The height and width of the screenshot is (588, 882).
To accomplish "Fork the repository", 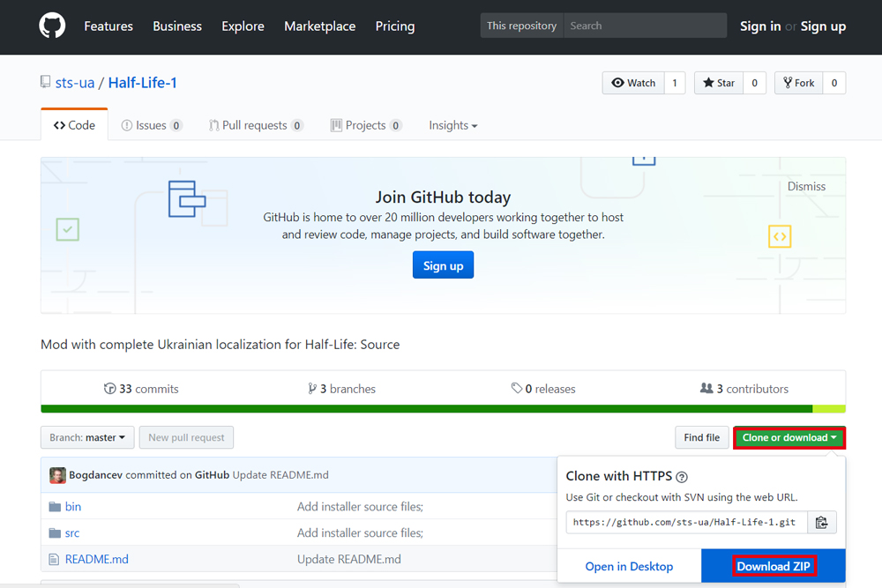I will [x=799, y=83].
